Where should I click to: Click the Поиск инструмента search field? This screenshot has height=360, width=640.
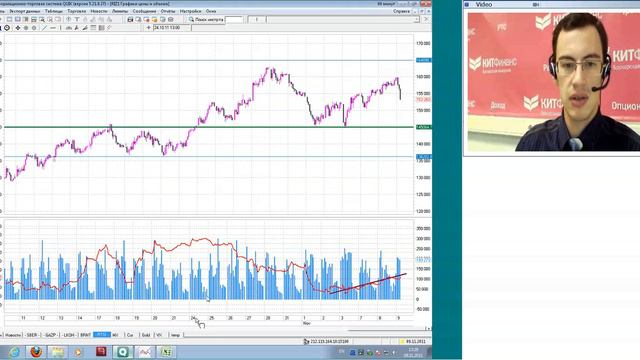[234, 20]
